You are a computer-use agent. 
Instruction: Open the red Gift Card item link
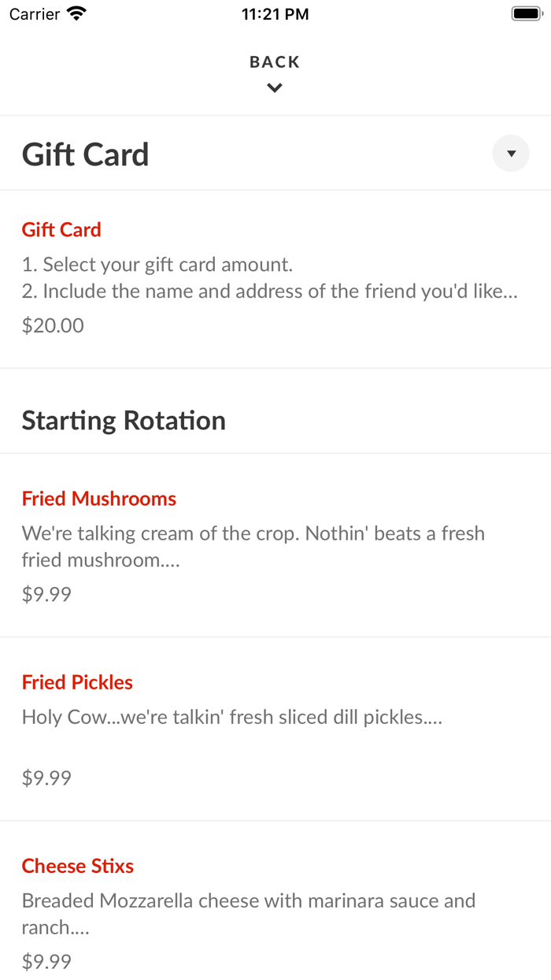(61, 230)
